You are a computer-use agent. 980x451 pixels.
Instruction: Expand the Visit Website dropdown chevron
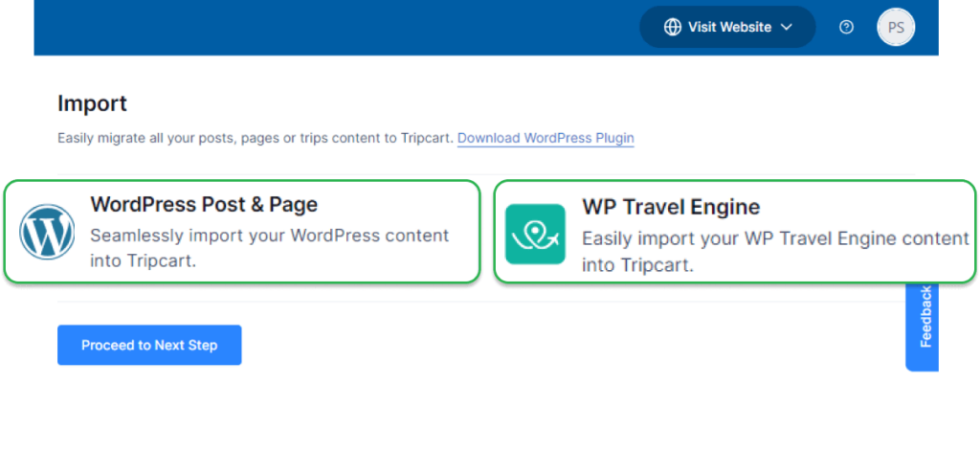point(787,27)
